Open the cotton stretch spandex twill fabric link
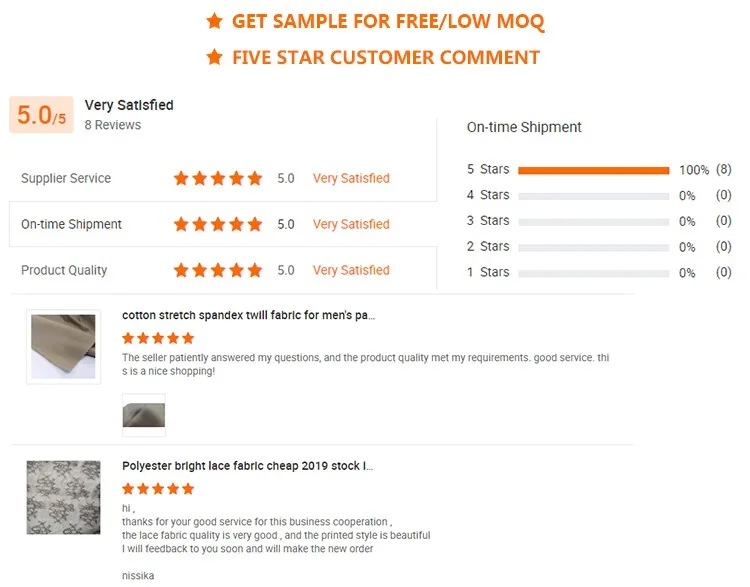The image size is (750, 587). [x=248, y=315]
